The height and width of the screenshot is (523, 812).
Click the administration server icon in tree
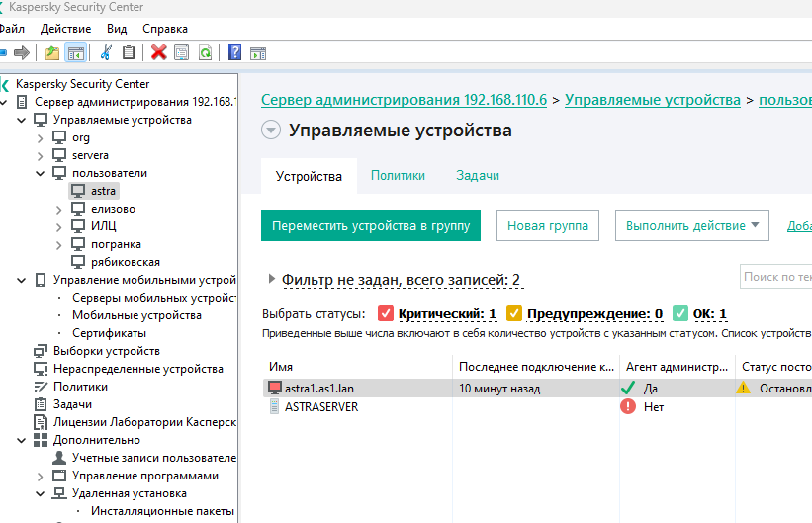click(22, 102)
